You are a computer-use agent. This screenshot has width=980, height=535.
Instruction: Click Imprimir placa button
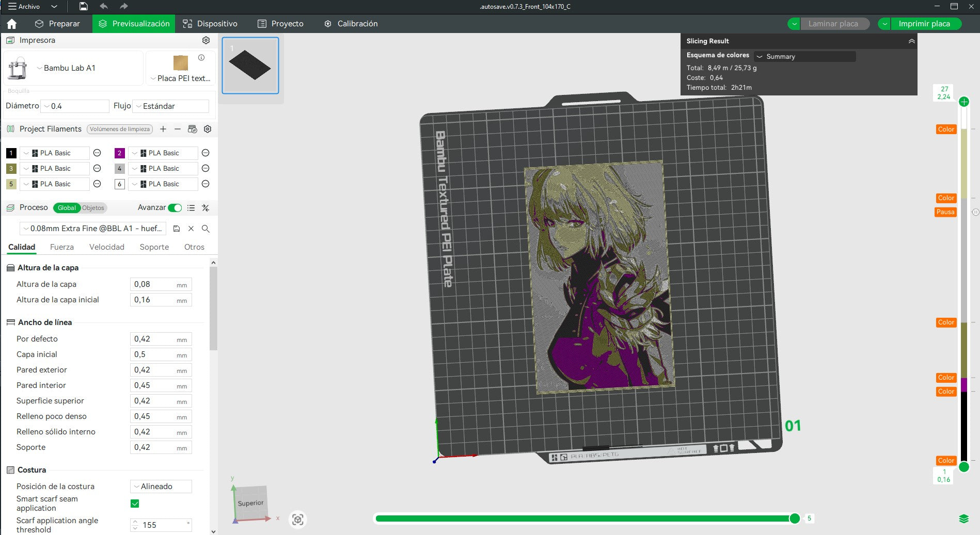(x=924, y=24)
